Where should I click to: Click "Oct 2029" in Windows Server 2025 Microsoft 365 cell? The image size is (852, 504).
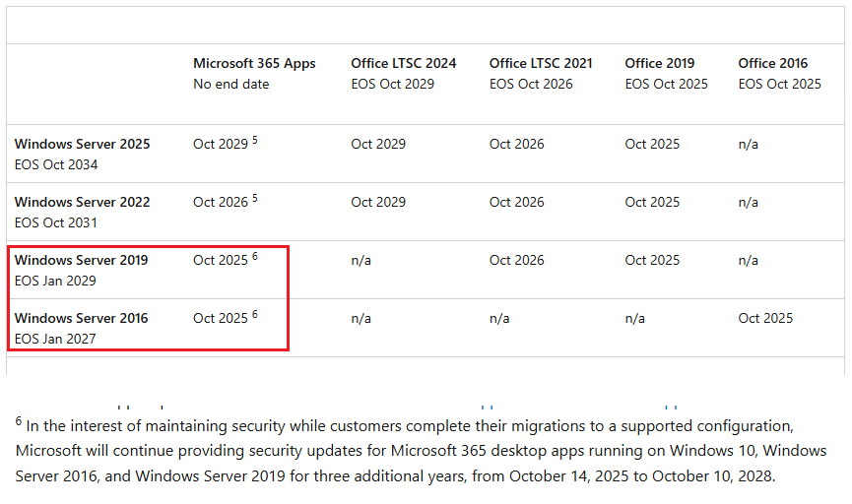coord(221,144)
